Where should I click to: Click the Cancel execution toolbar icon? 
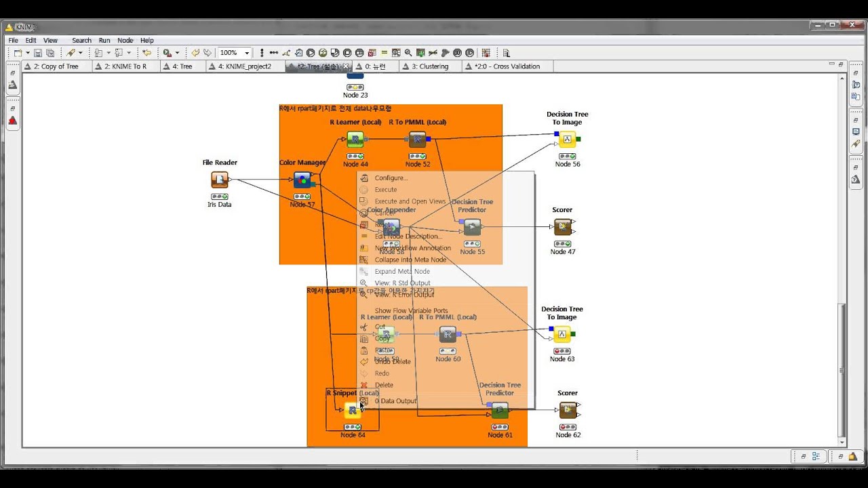(x=347, y=53)
